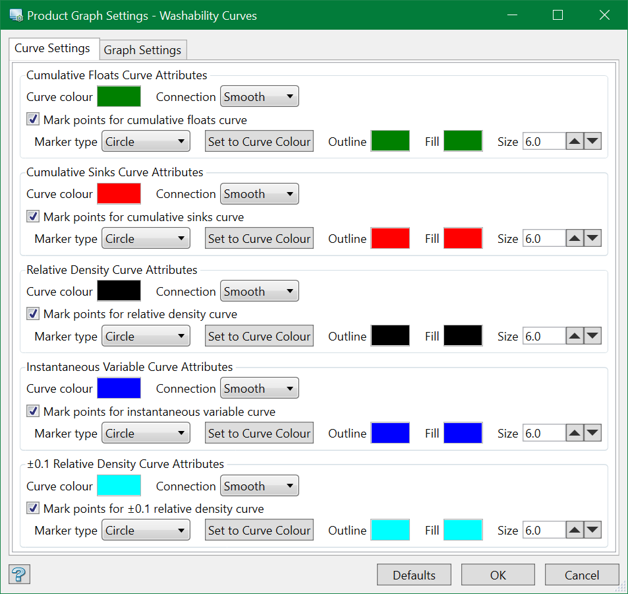Increase size for relative density markers

575,336
